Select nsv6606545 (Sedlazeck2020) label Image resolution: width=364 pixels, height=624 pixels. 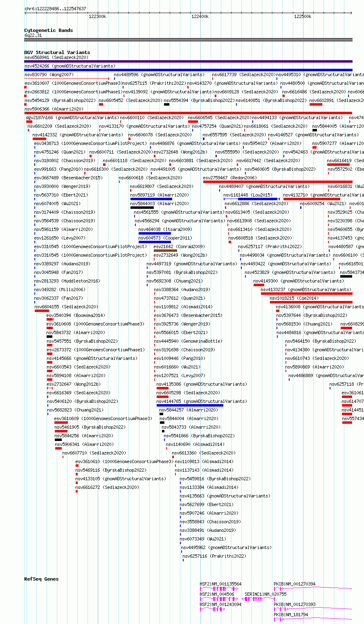tap(220, 118)
